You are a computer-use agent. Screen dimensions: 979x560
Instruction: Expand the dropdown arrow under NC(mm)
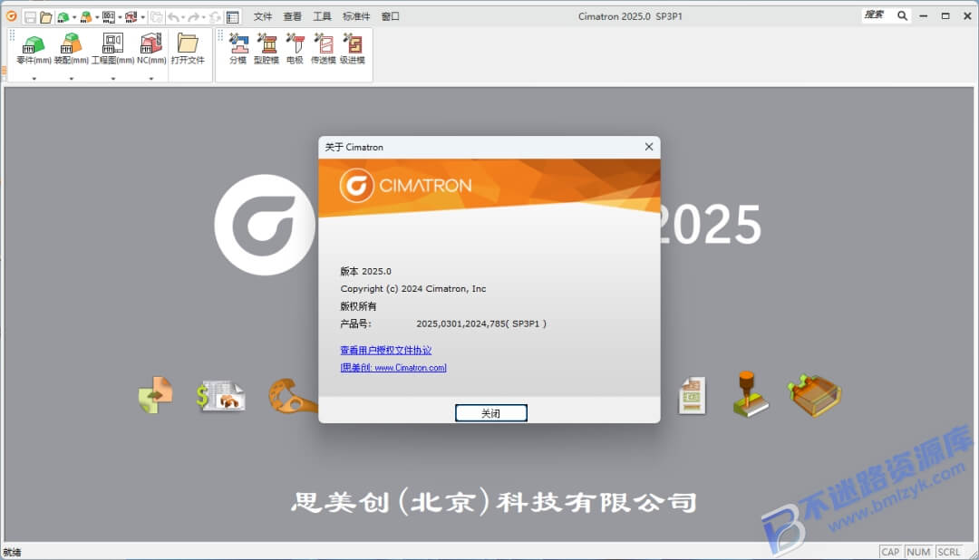(151, 79)
